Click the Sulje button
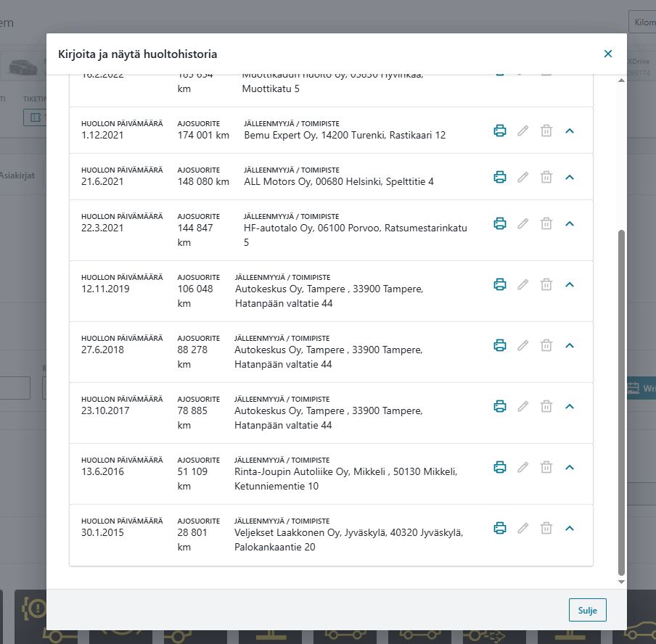 click(x=587, y=610)
